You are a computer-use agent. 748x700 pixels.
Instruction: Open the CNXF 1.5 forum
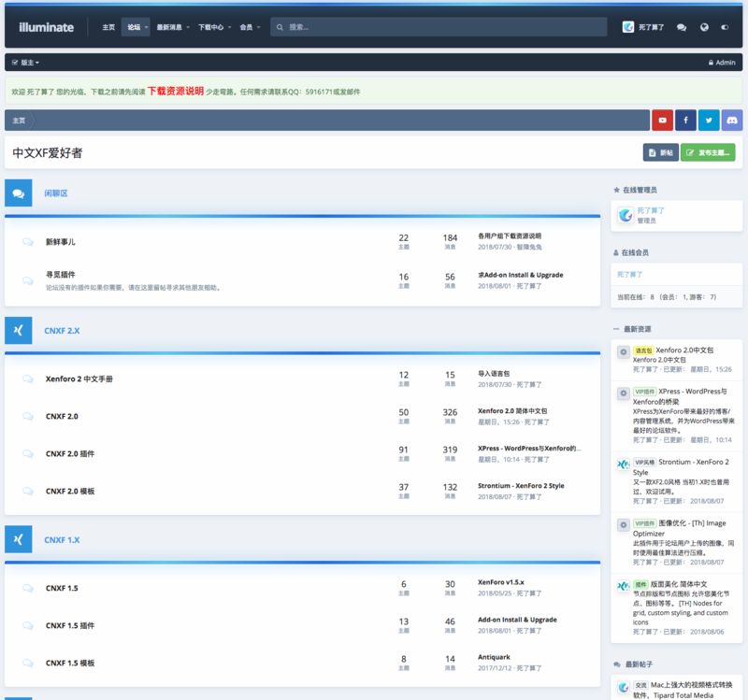[x=62, y=588]
